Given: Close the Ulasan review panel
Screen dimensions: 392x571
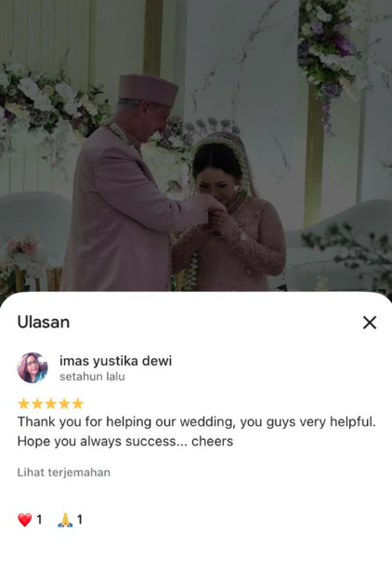Looking at the screenshot, I should pos(370,323).
